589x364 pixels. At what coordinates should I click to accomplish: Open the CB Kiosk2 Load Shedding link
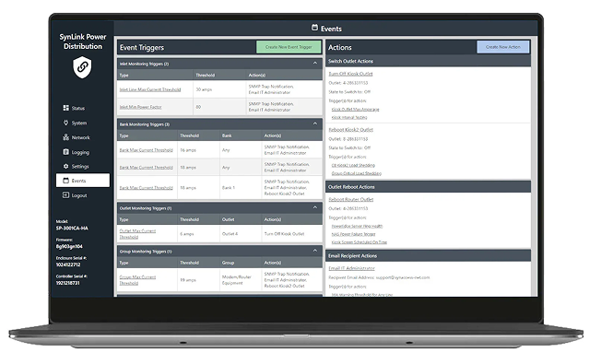[x=353, y=165]
